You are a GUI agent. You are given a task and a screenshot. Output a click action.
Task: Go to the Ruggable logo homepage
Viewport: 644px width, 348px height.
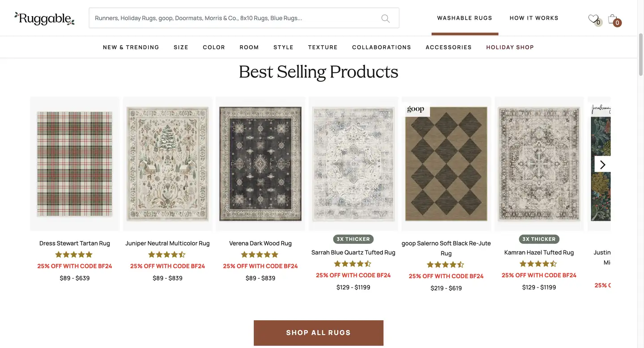pyautogui.click(x=44, y=18)
